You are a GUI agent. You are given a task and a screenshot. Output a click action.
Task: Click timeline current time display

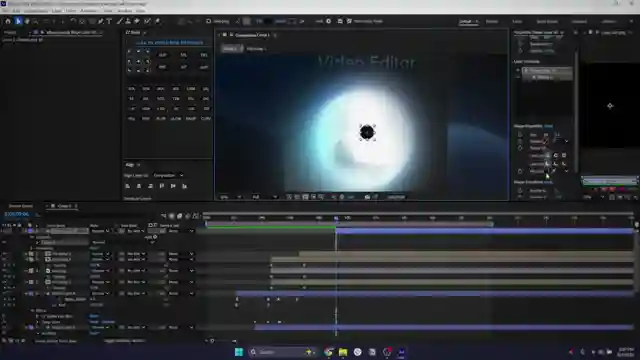pyautogui.click(x=17, y=214)
